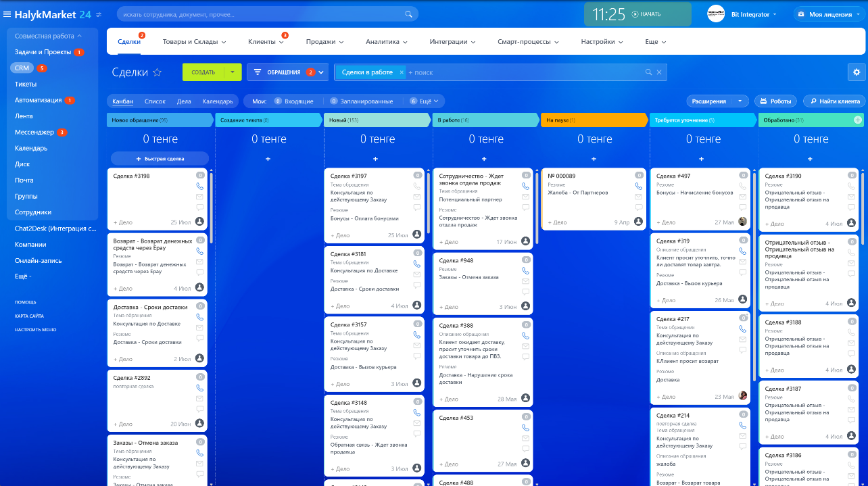Click the Быстрая сделка button
The height and width of the screenshot is (486, 868).
tap(160, 159)
